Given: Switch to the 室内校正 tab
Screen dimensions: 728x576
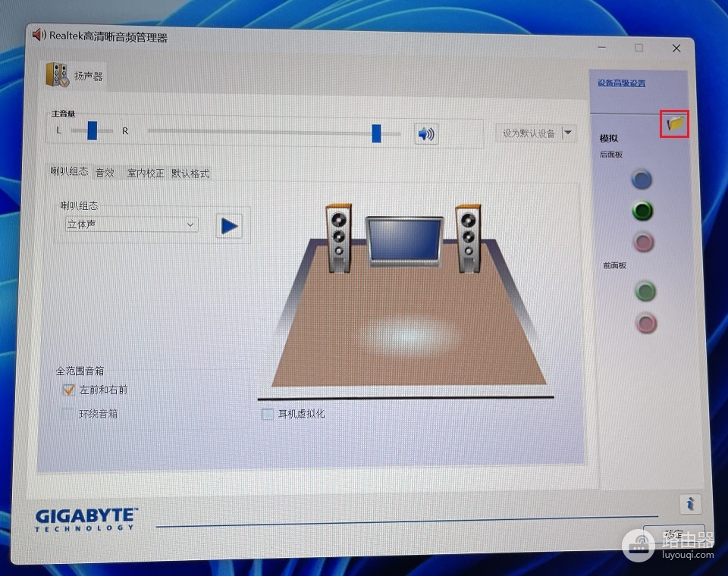Looking at the screenshot, I should pos(146,174).
